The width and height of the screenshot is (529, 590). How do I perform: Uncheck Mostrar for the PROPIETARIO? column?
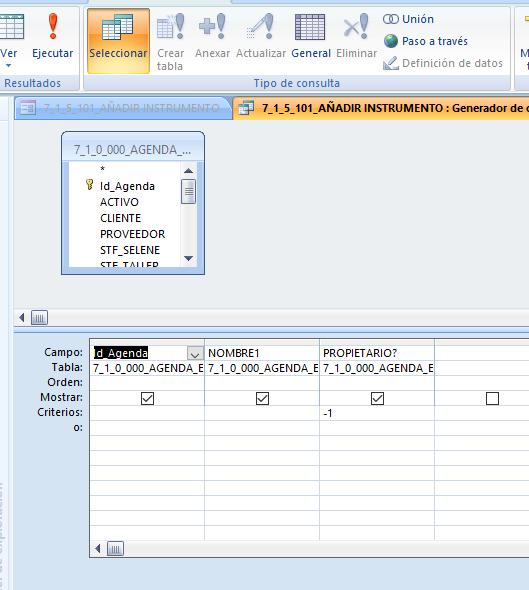coord(377,398)
